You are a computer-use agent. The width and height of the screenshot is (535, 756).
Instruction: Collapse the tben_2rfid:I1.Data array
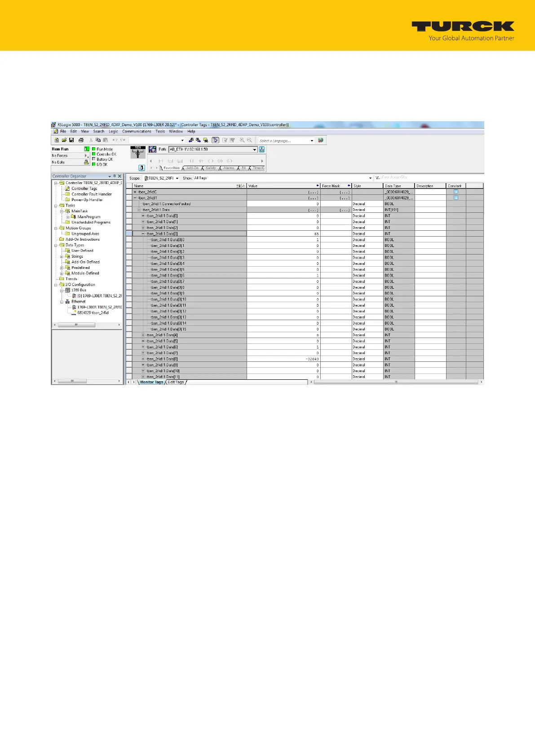[x=139, y=210]
